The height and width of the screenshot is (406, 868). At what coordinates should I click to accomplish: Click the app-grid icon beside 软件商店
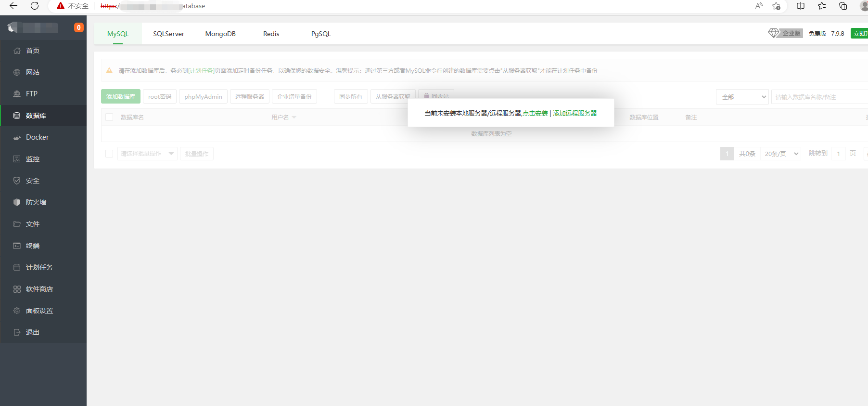coord(17,289)
